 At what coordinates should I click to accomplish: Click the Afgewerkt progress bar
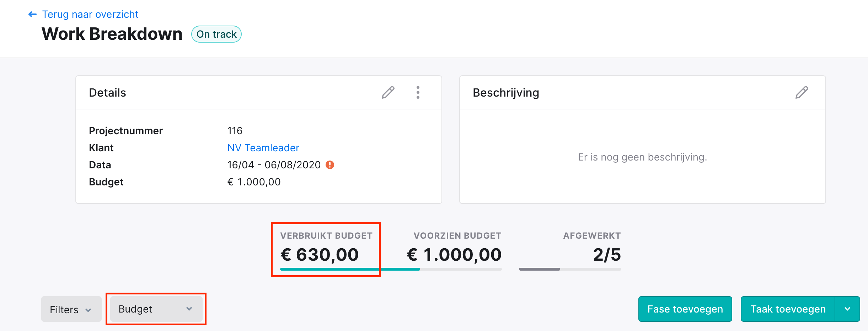pos(570,269)
